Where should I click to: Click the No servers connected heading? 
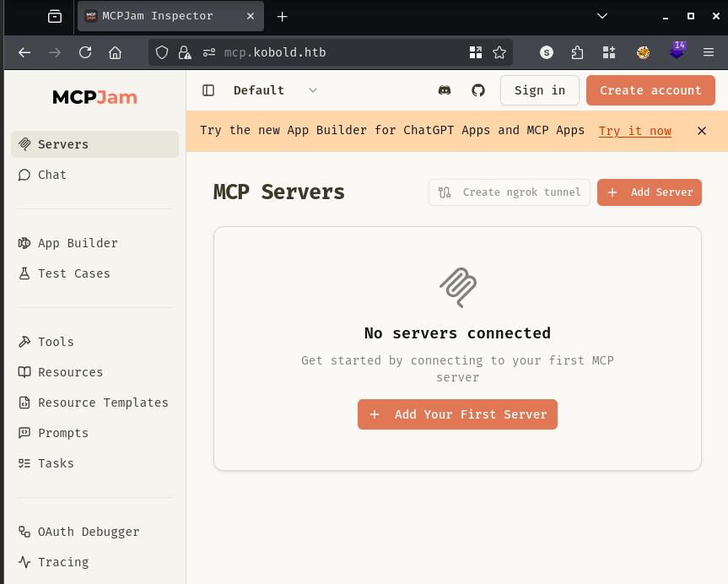[457, 333]
